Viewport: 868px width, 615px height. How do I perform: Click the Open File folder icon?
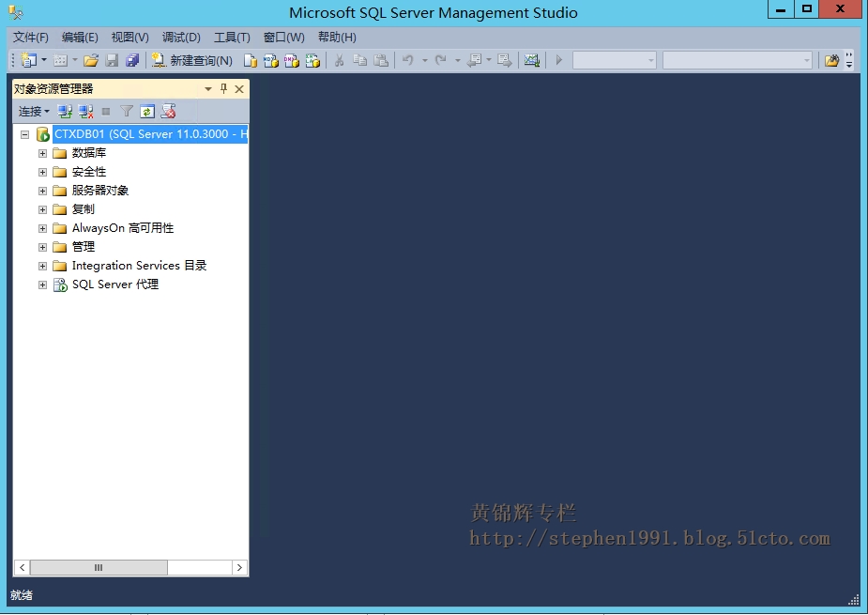91,60
